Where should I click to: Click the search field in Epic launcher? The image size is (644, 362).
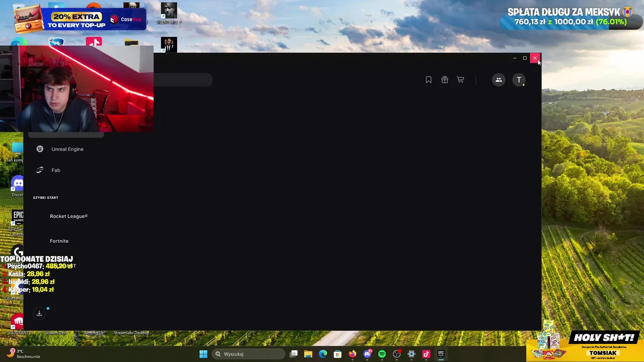[183, 80]
